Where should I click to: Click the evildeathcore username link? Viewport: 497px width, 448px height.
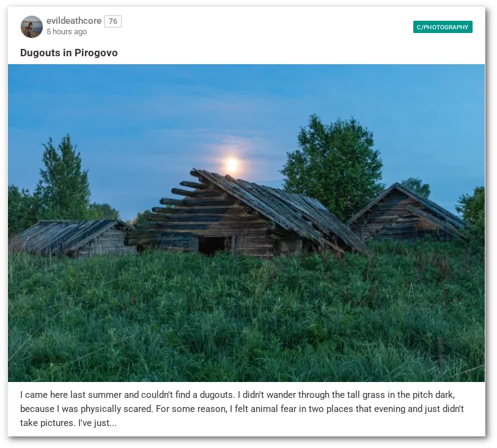(x=74, y=21)
